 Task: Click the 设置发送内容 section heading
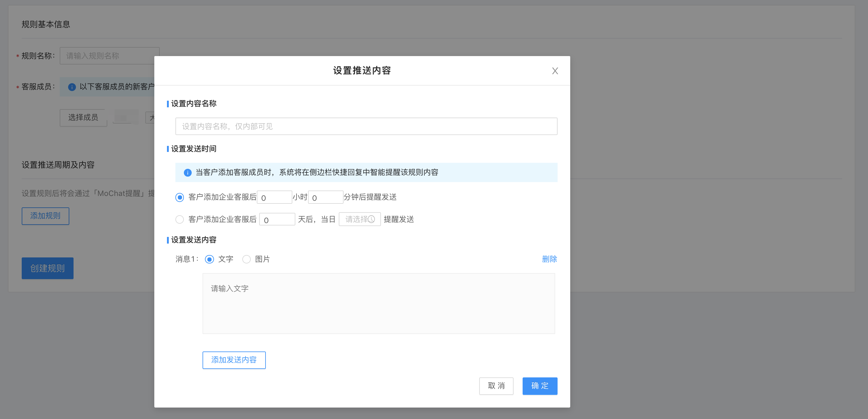click(x=194, y=240)
